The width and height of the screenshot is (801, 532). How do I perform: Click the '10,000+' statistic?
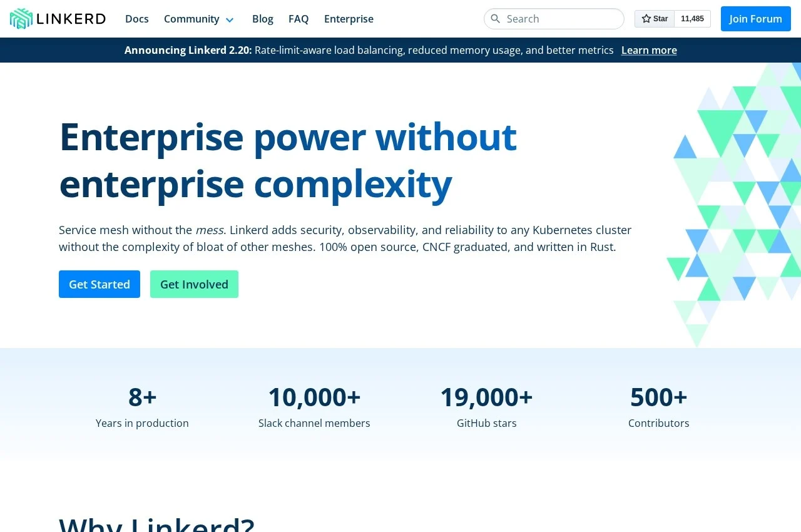(x=314, y=397)
